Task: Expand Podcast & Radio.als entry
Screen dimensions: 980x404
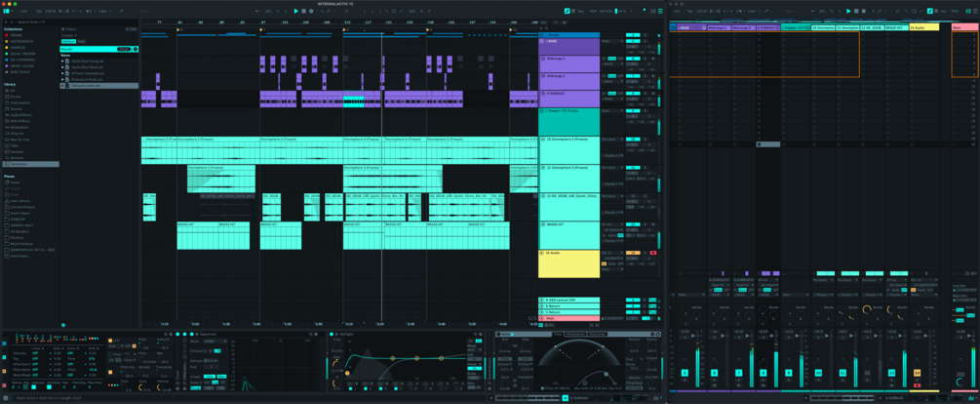Action: tap(62, 79)
